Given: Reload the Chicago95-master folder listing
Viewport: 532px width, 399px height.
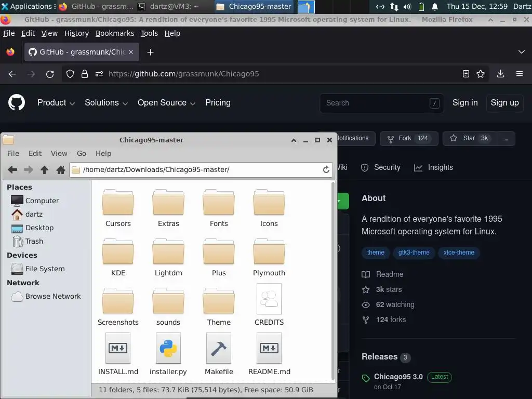Looking at the screenshot, I should click(x=326, y=170).
